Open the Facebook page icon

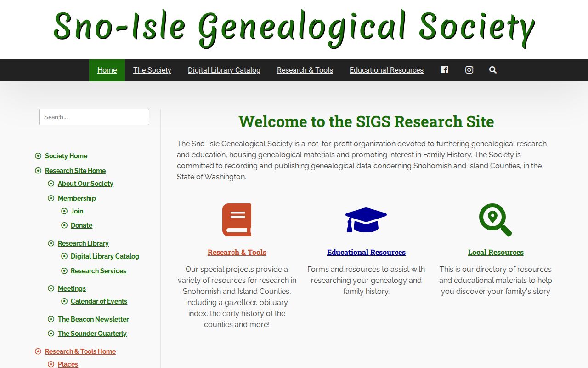click(x=444, y=70)
